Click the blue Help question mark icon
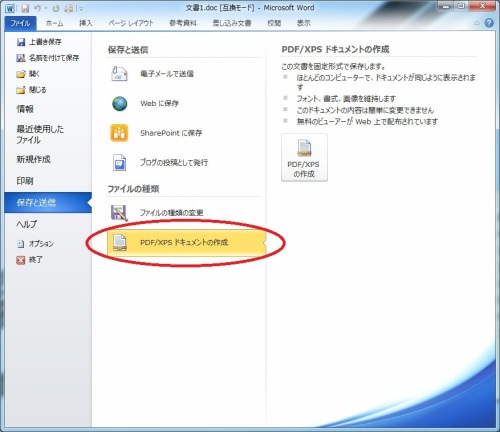 click(489, 23)
